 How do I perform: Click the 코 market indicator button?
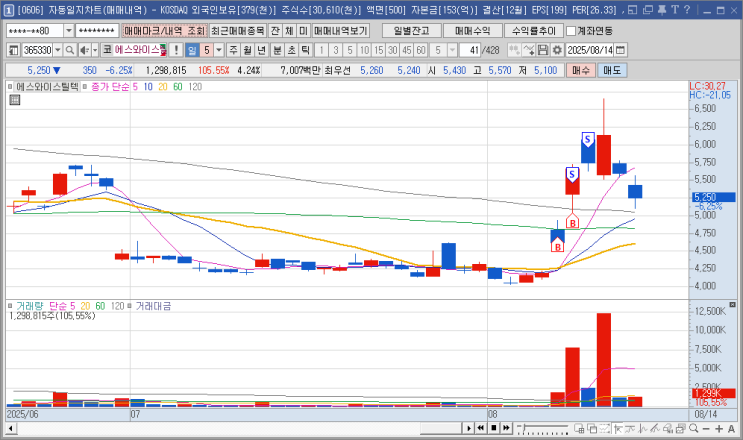107,50
